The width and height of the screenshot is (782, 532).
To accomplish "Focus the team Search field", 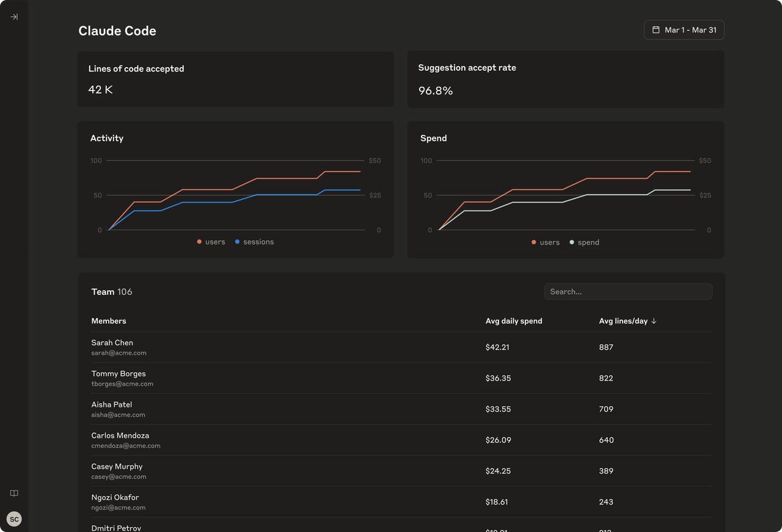I will (x=627, y=292).
